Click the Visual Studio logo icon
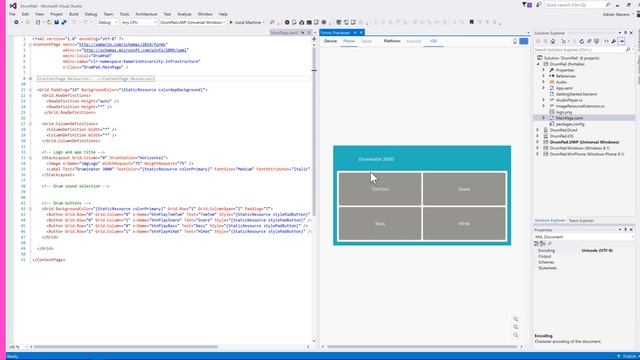The width and height of the screenshot is (640, 360). click(x=13, y=6)
